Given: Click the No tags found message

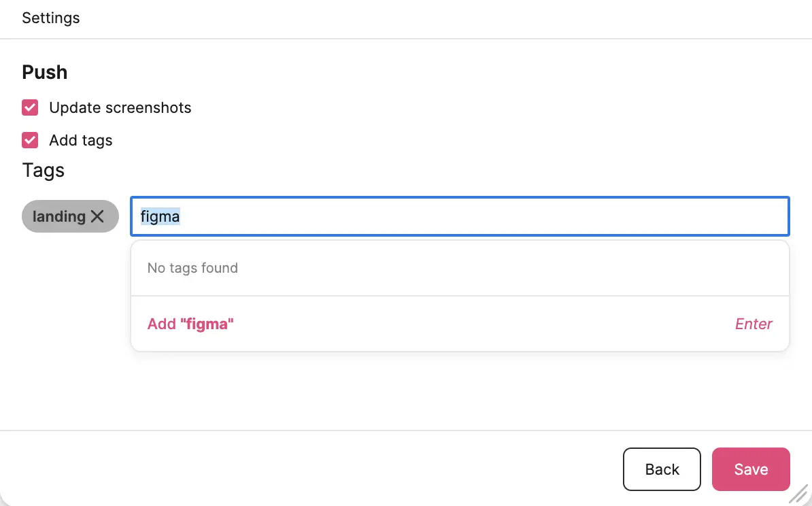Looking at the screenshot, I should click(x=192, y=268).
